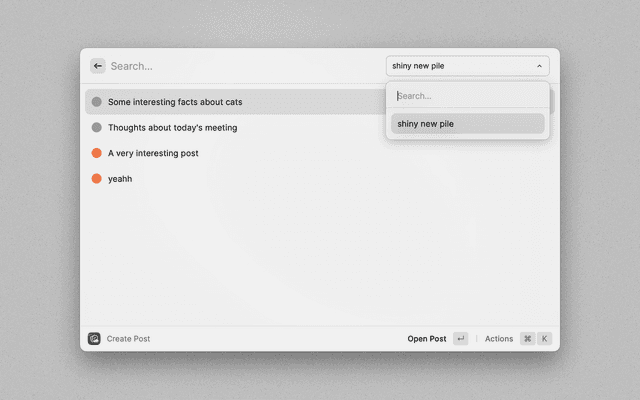Click the orange dot beside 'yeahh'
The image size is (640, 400).
click(x=96, y=179)
